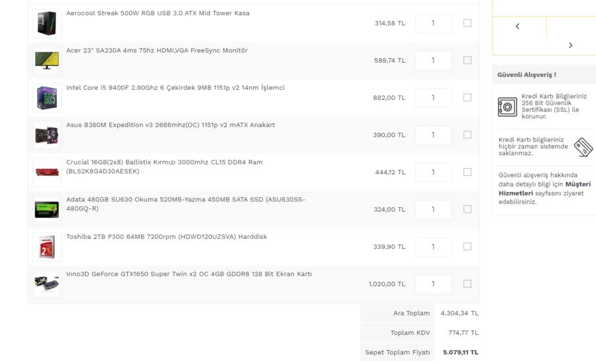Tick the checkbox for Aerocool Streak case
The width and height of the screenshot is (596, 364).
tap(468, 23)
